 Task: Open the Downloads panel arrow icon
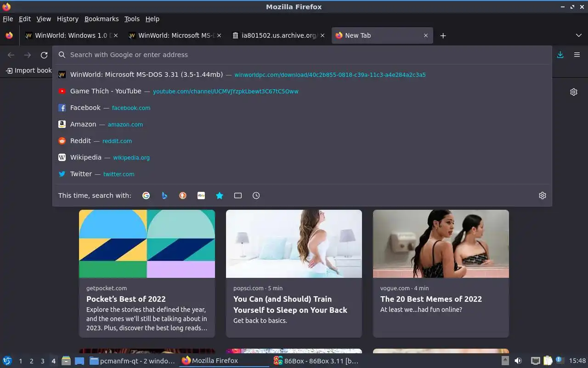560,55
